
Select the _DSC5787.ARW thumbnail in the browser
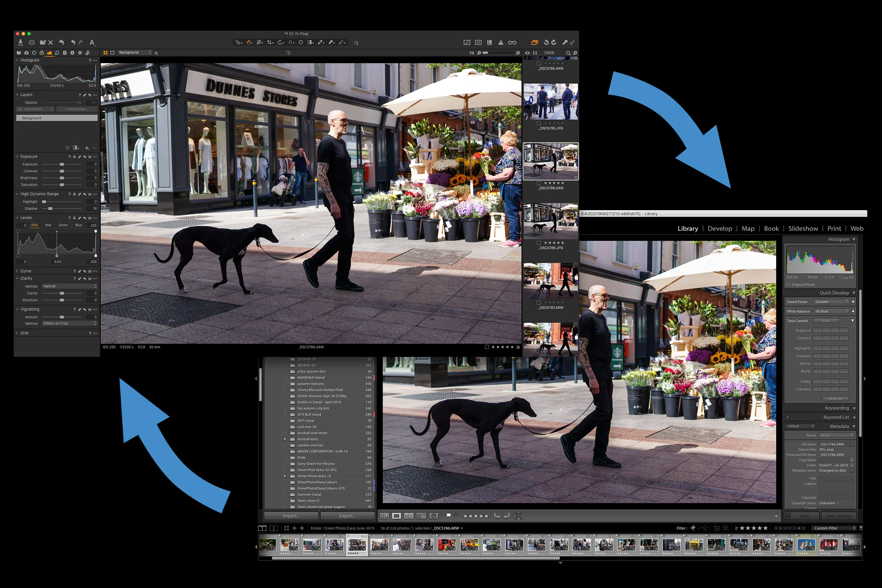point(551,279)
